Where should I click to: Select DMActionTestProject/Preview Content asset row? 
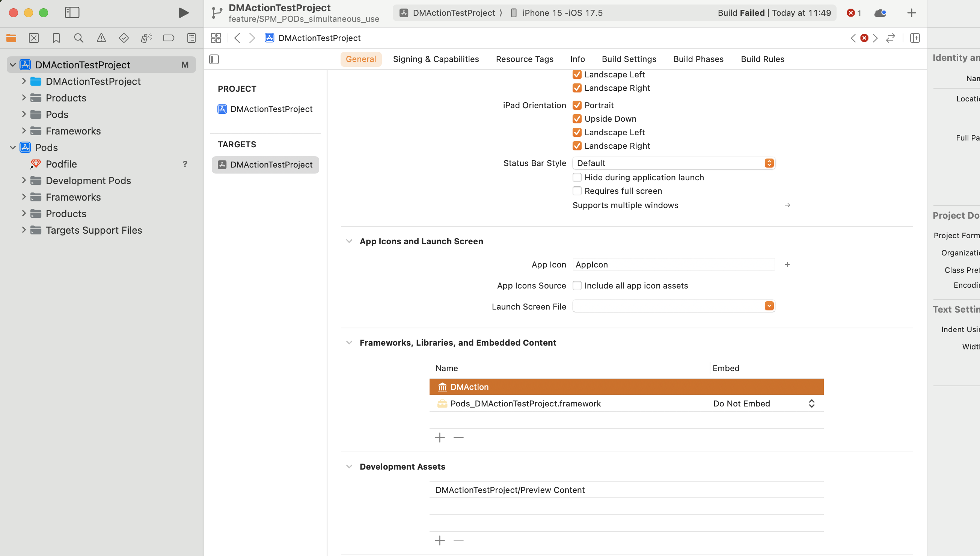click(x=626, y=490)
